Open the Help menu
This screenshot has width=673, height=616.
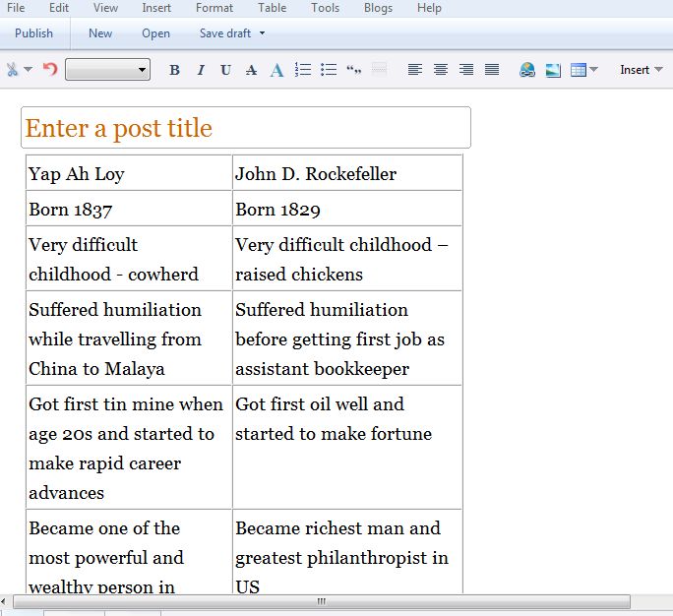point(429,8)
